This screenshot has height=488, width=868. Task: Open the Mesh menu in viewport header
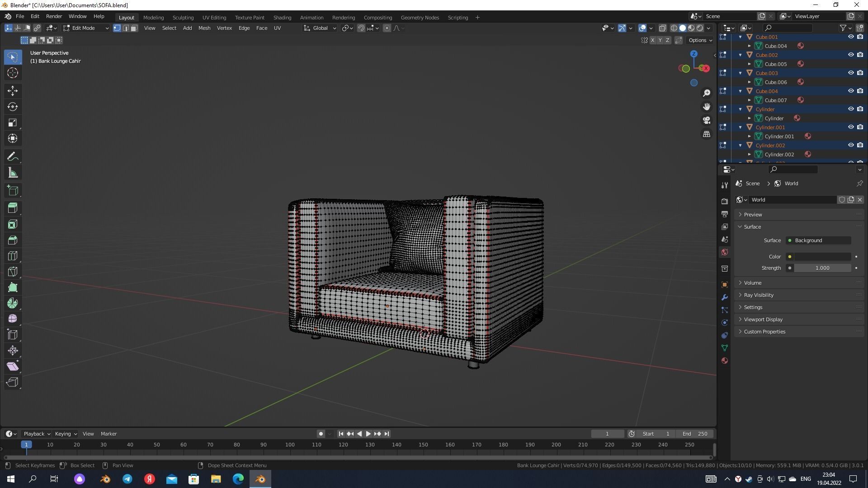click(204, 28)
